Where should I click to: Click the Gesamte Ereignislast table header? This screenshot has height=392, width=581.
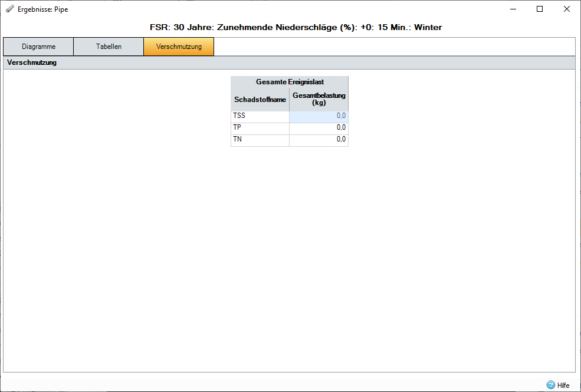click(290, 82)
